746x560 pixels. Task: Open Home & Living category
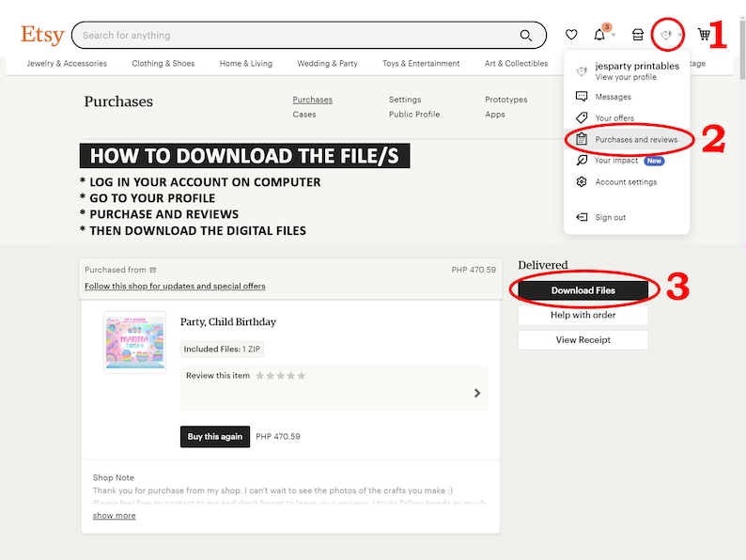[x=246, y=63]
